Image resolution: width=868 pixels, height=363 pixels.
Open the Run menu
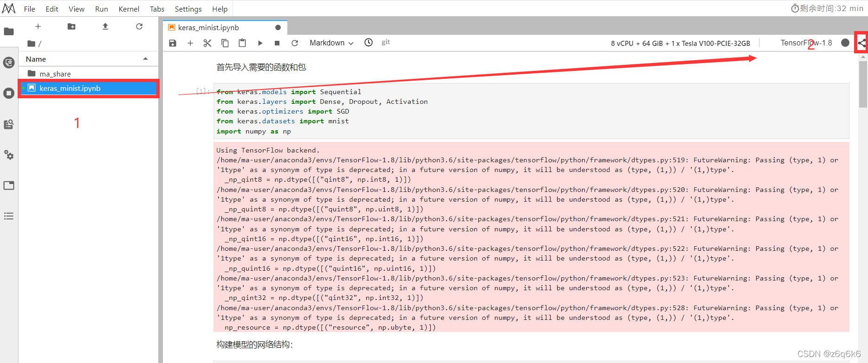click(x=102, y=9)
